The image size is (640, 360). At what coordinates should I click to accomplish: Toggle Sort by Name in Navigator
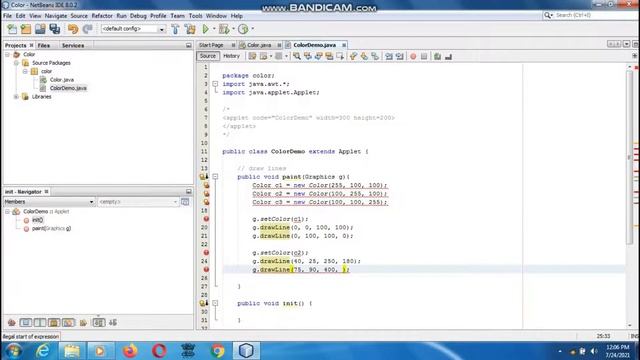[x=99, y=323]
